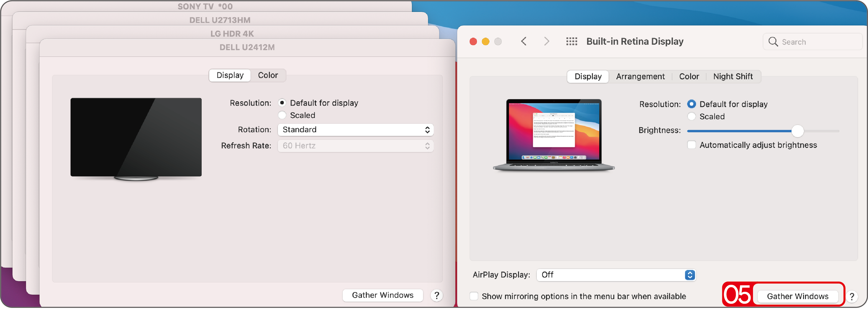The image size is (868, 310).
Task: Toggle Show mirroring options checkbox
Action: point(474,296)
